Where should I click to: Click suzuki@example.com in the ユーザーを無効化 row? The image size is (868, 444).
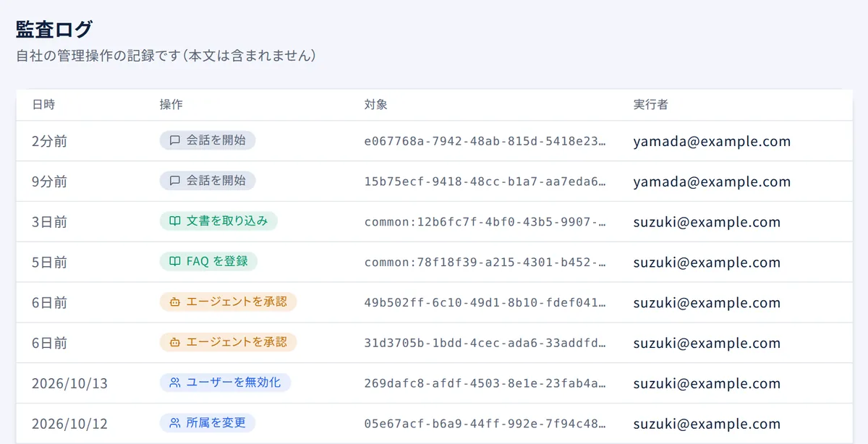(707, 383)
